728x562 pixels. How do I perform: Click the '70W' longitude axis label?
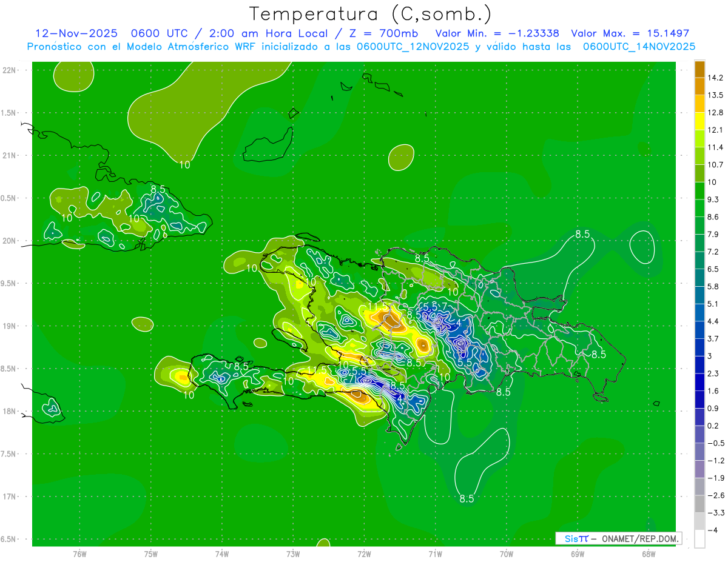tap(506, 554)
